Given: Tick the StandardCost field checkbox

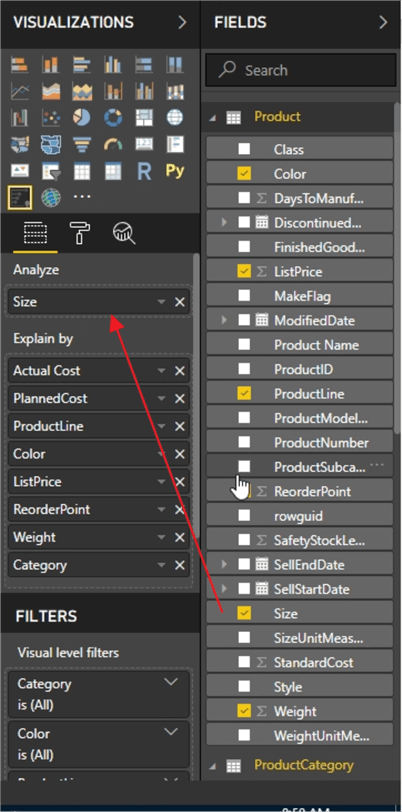Looking at the screenshot, I should click(244, 662).
